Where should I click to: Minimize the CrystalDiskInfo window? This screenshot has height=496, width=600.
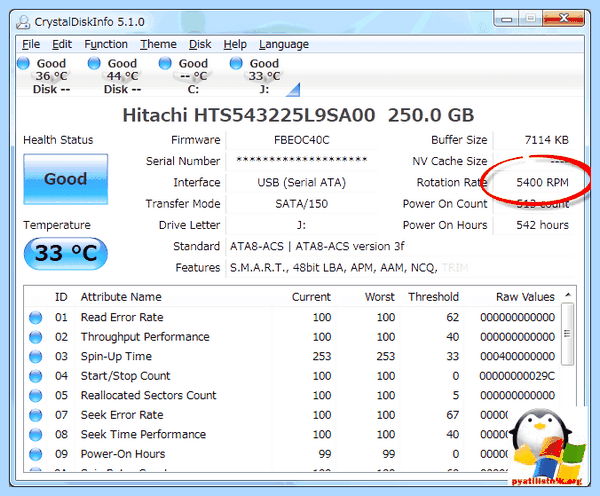point(507,18)
